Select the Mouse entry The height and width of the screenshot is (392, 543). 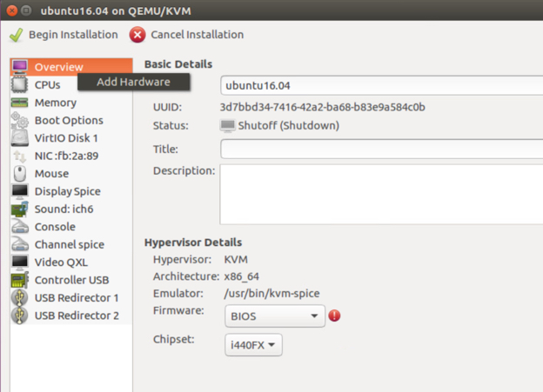pyautogui.click(x=71, y=173)
